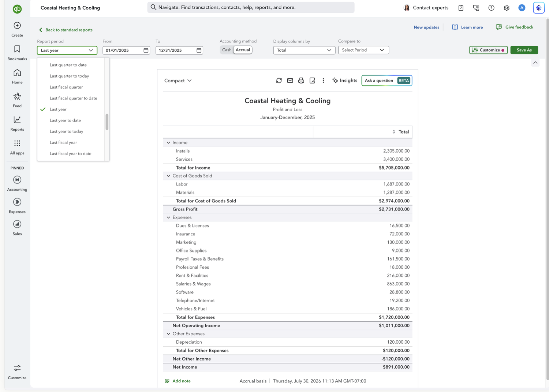Open the report more options menu
Screen dimensions: 549x392
323,81
